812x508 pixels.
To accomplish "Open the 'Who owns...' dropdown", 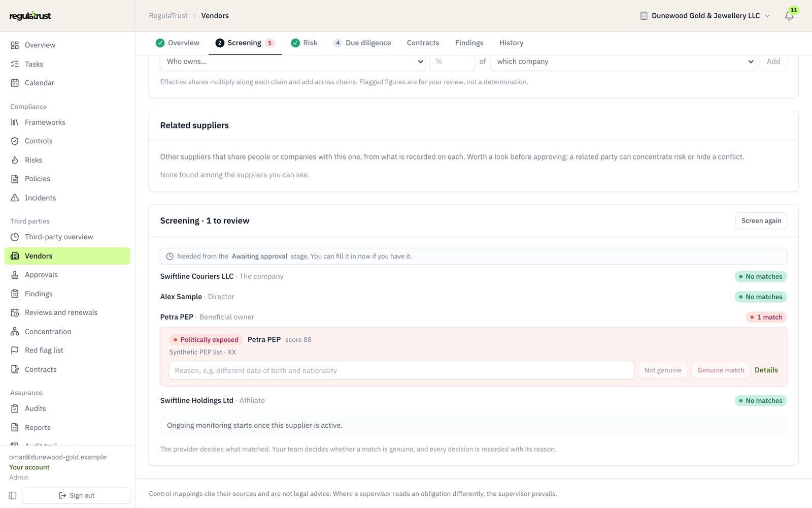I will (x=293, y=61).
